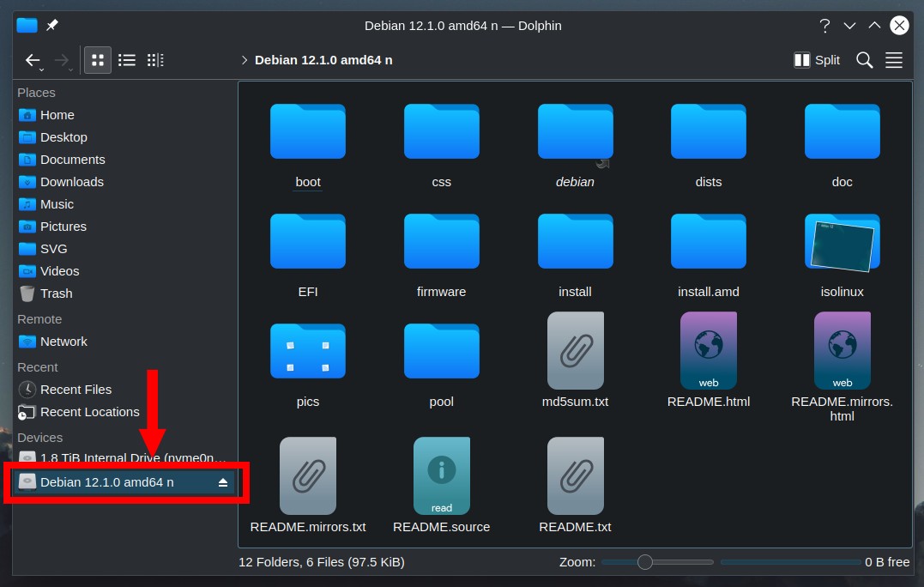Open the search magnifier tool

[x=864, y=60]
